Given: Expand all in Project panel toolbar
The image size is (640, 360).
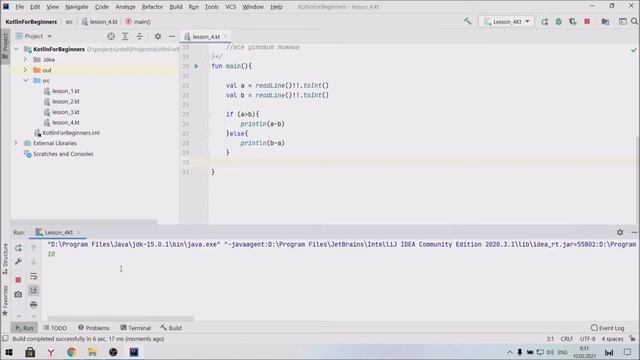Looking at the screenshot, I should point(125,36).
